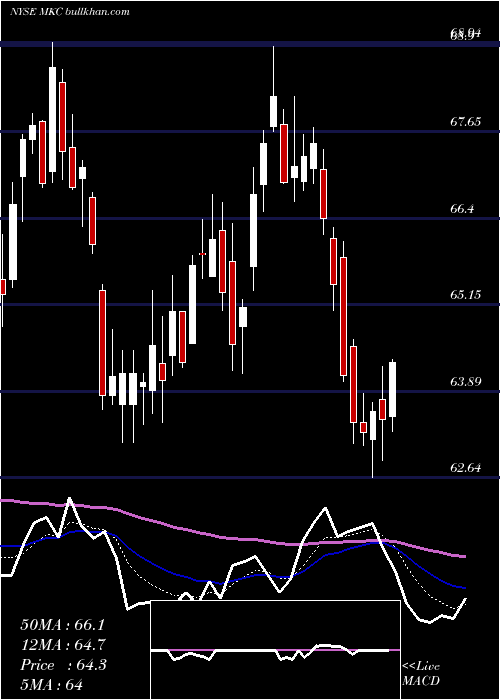Screen dimensions: 500x700
Task: Select the 62.64 price level label
Action: [466, 468]
